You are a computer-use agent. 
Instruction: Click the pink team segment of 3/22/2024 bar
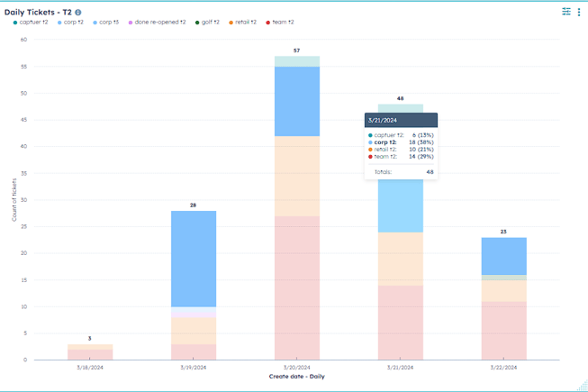503,331
